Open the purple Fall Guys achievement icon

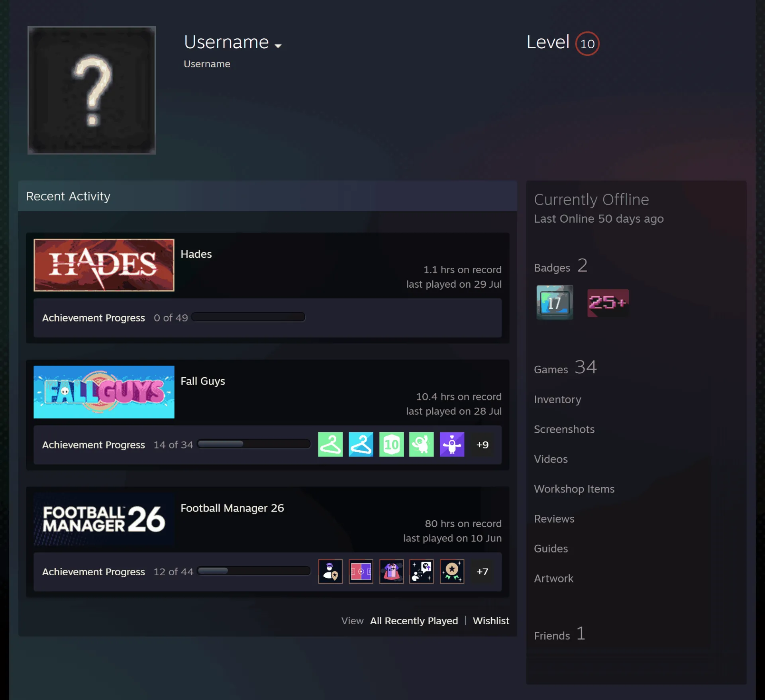click(452, 444)
